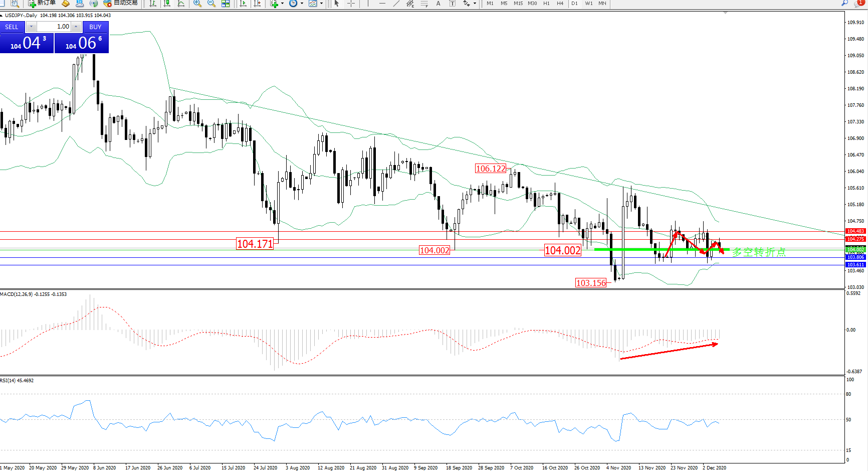The height and width of the screenshot is (471, 868).
Task: Select the horizontal line drawing tool
Action: pyautogui.click(x=382, y=4)
